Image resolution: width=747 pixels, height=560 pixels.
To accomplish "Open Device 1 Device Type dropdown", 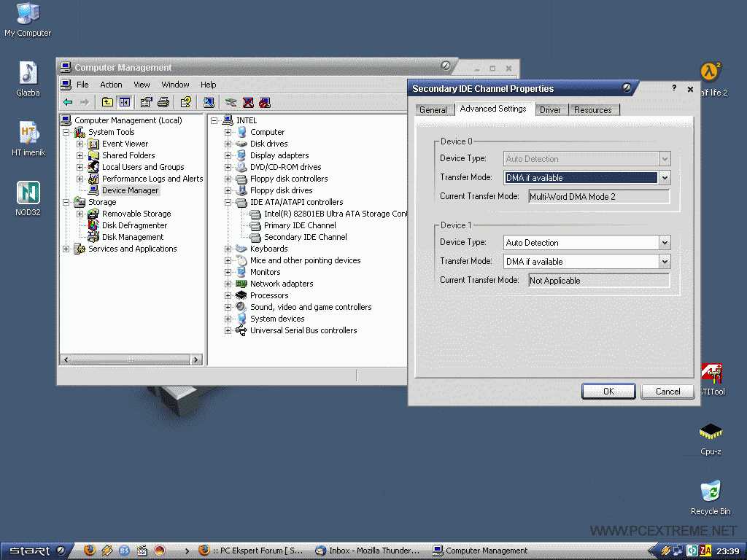I will (664, 243).
